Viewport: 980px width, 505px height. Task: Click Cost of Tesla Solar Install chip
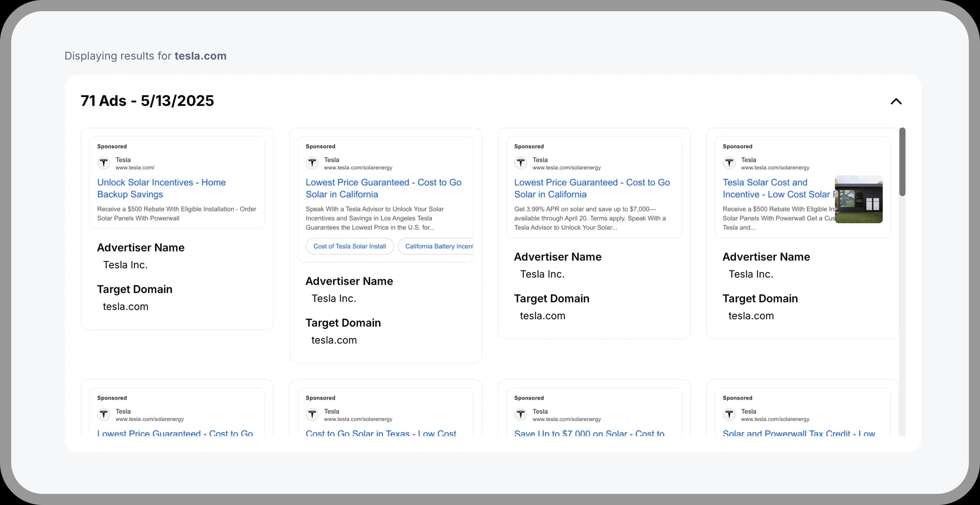tap(350, 247)
